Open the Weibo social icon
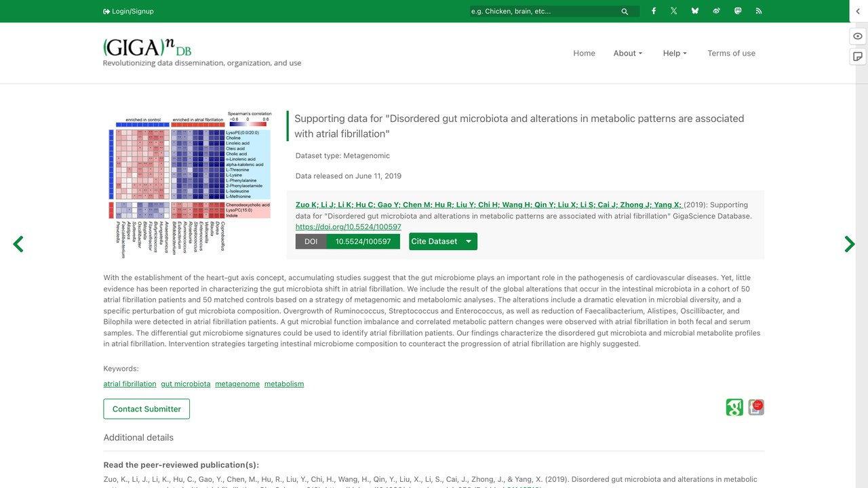The image size is (868, 488). tap(717, 11)
